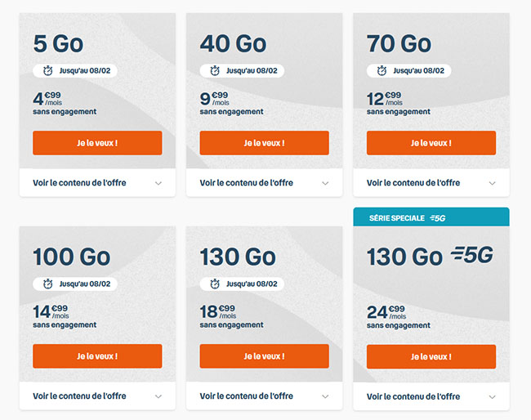Click the stopwatch icon on 5 Go plan
Screen dimensions: 531x420
coord(47,71)
